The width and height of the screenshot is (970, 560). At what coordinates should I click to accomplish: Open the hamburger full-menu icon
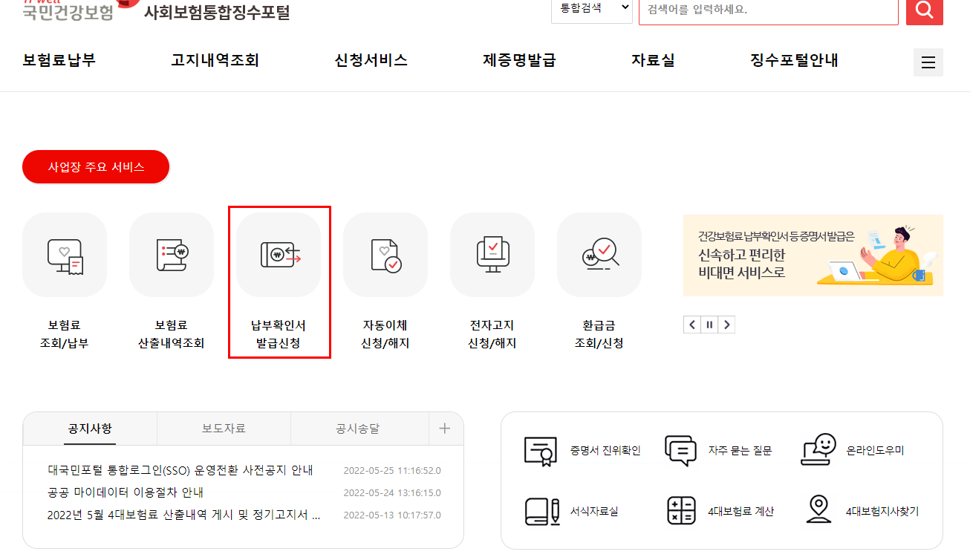pos(928,62)
